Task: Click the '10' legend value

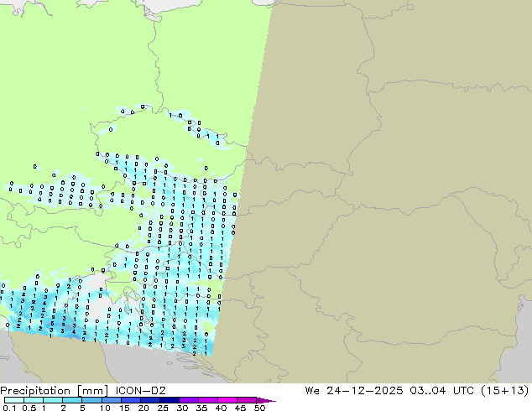Action: tap(105, 408)
